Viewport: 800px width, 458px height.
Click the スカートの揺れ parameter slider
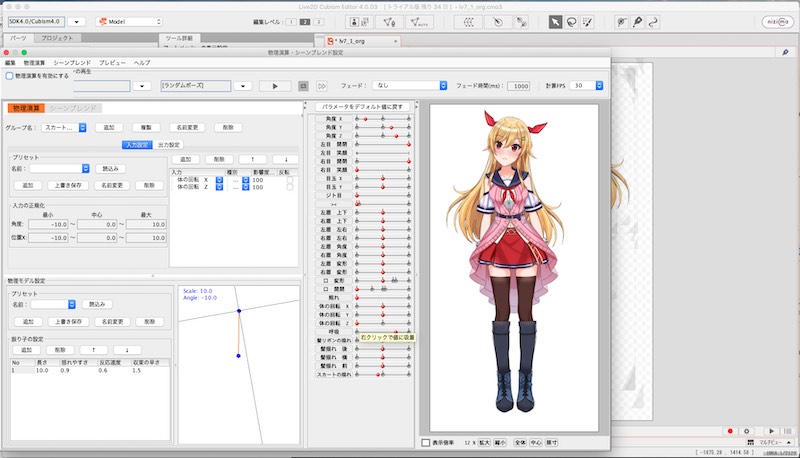(x=383, y=374)
